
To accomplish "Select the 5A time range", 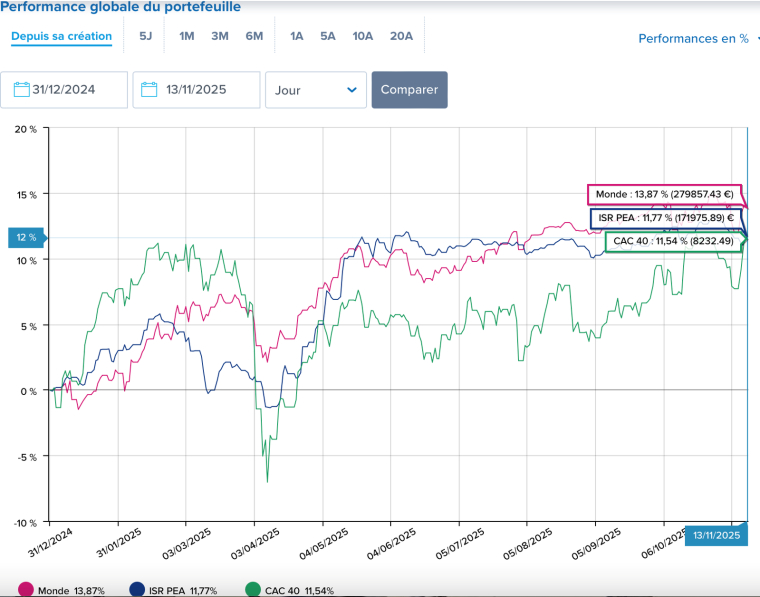I will coord(328,36).
